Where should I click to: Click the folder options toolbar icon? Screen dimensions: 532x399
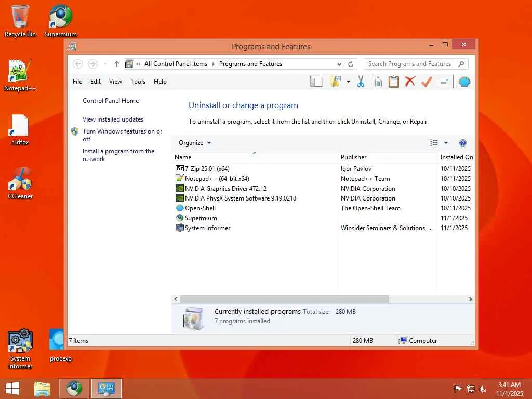[x=336, y=82]
